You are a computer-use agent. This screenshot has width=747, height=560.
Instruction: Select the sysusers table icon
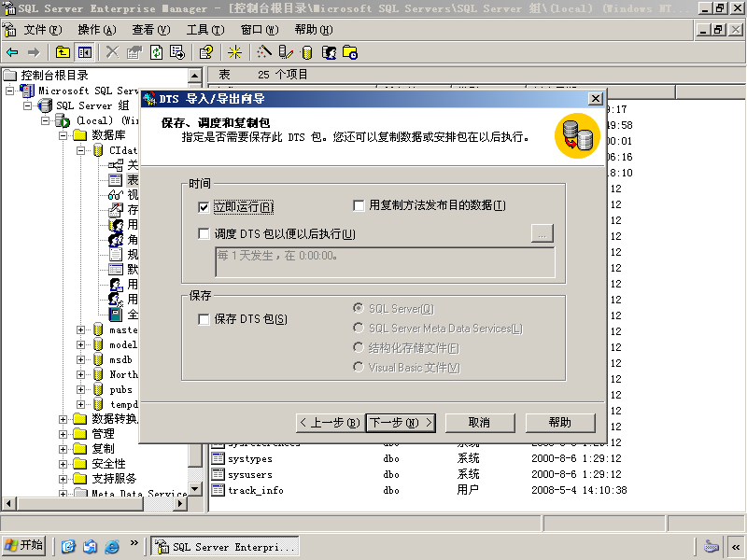[x=218, y=474]
